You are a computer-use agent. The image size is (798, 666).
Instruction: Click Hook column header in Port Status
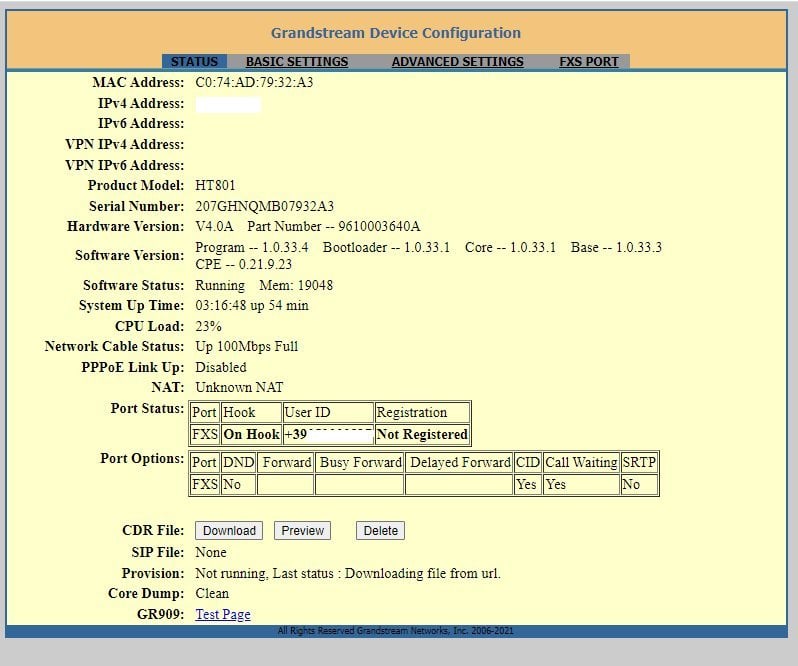coord(251,413)
